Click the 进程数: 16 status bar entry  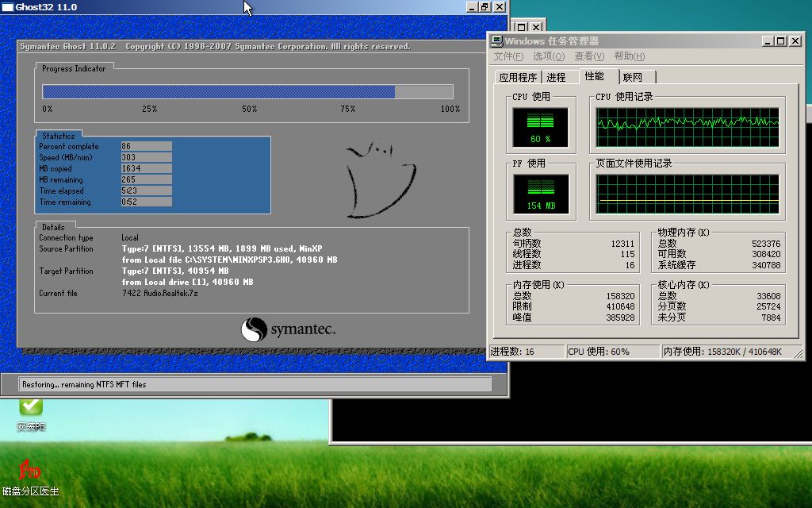tap(527, 352)
